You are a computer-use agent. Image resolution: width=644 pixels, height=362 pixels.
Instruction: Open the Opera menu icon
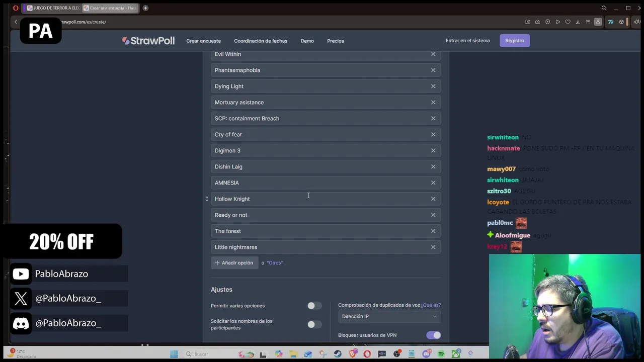(x=16, y=8)
